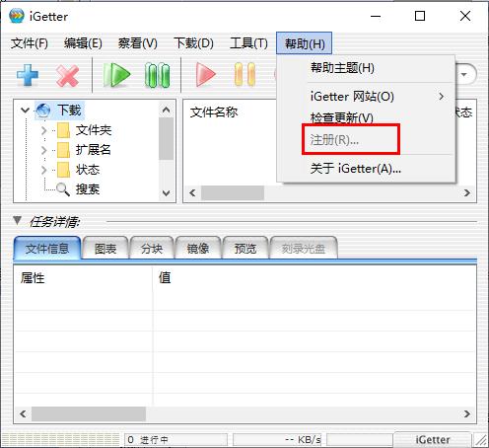489x448 pixels.
Task: Switch to the 预览 tab
Action: coord(245,249)
